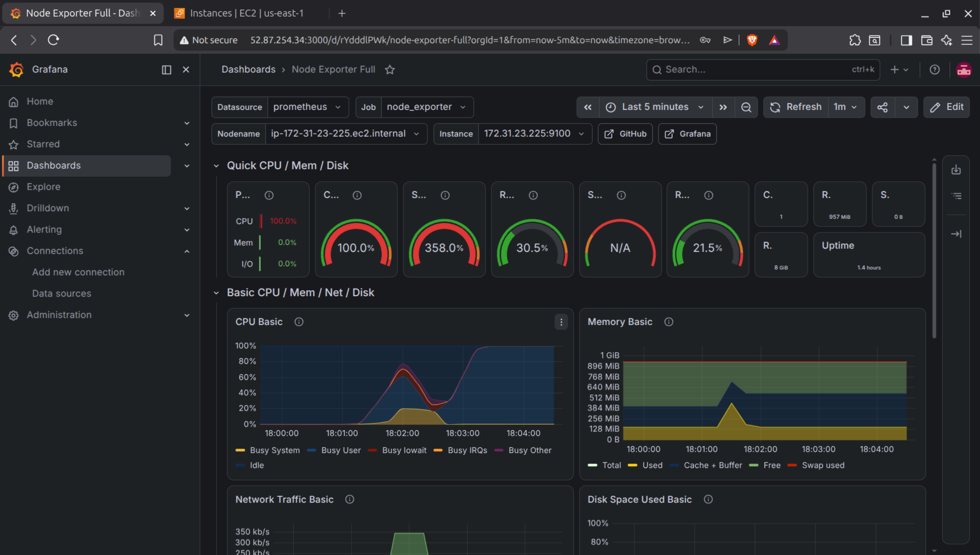
Task: Show Disk Space Used Basic info icon
Action: click(x=708, y=500)
